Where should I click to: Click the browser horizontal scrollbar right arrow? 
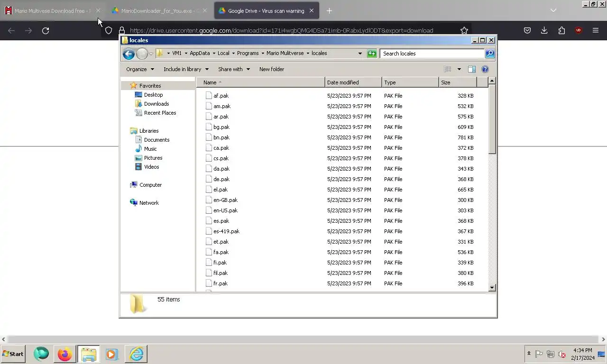[x=603, y=339]
